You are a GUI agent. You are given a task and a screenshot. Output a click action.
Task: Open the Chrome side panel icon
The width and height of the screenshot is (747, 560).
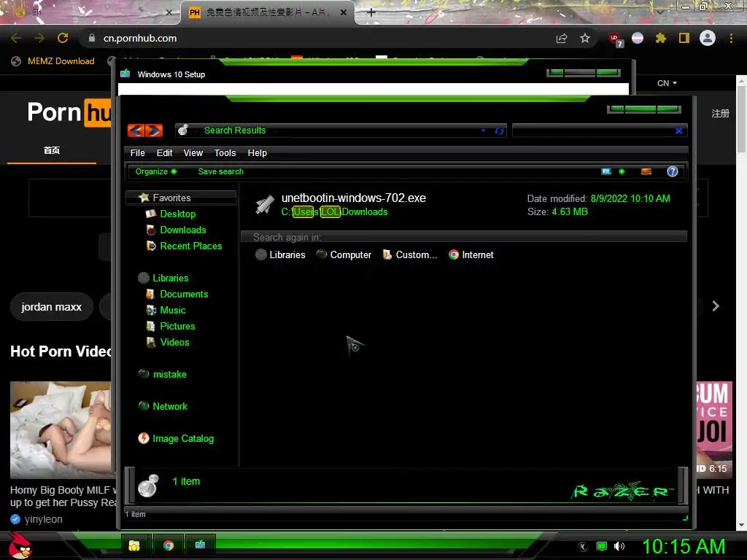pyautogui.click(x=684, y=38)
